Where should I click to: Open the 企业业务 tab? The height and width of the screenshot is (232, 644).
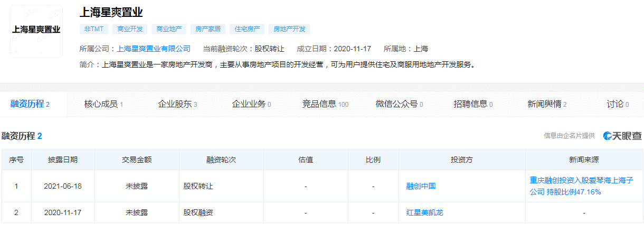tap(251, 104)
